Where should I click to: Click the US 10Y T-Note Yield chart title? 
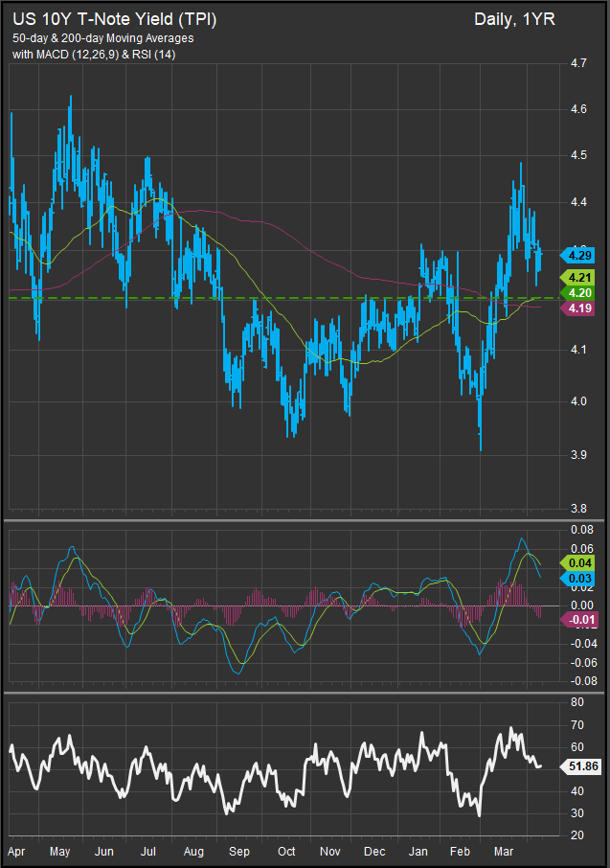[113, 19]
